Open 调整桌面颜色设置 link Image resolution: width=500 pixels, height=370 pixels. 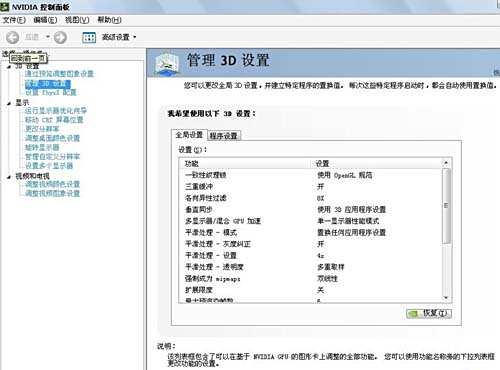coord(53,138)
